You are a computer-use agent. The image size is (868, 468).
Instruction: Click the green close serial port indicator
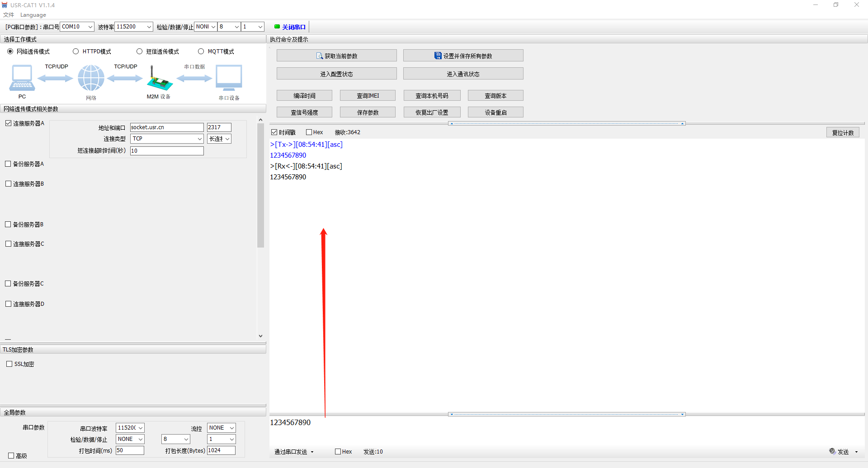pyautogui.click(x=277, y=27)
